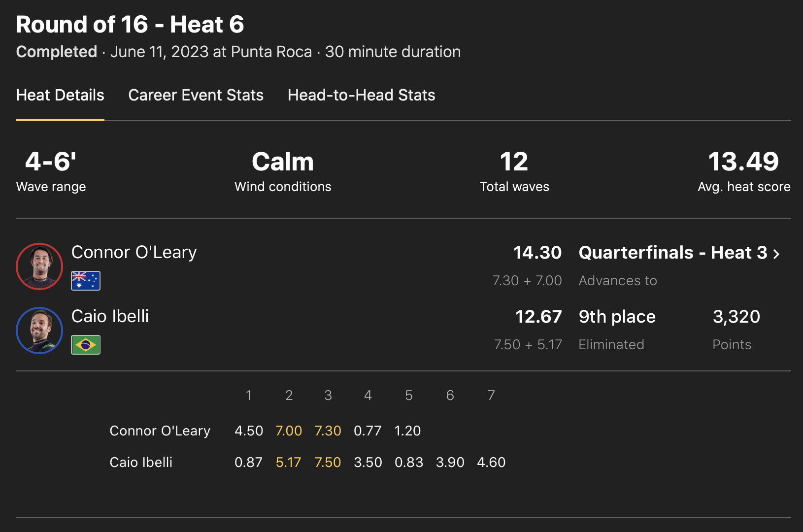803x532 pixels.
Task: Click Caio Ibelli's 4.60 seventh wave score
Action: (491, 463)
